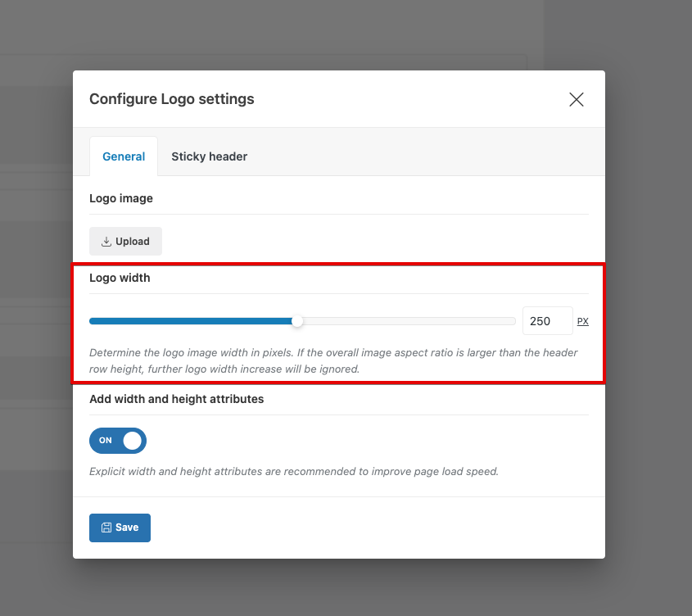Click the Configure Logo settings title
This screenshot has width=692, height=616.
pyautogui.click(x=172, y=99)
